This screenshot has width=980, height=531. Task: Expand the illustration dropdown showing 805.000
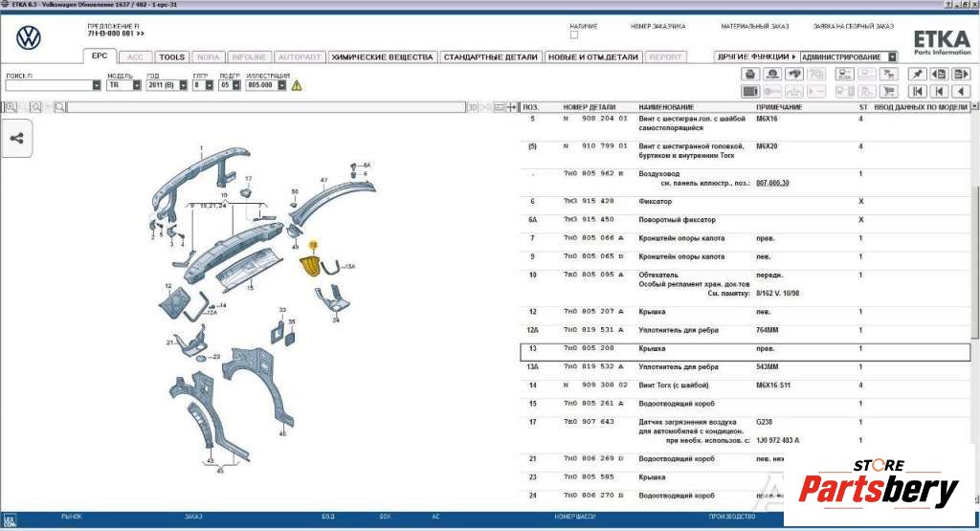[282, 85]
